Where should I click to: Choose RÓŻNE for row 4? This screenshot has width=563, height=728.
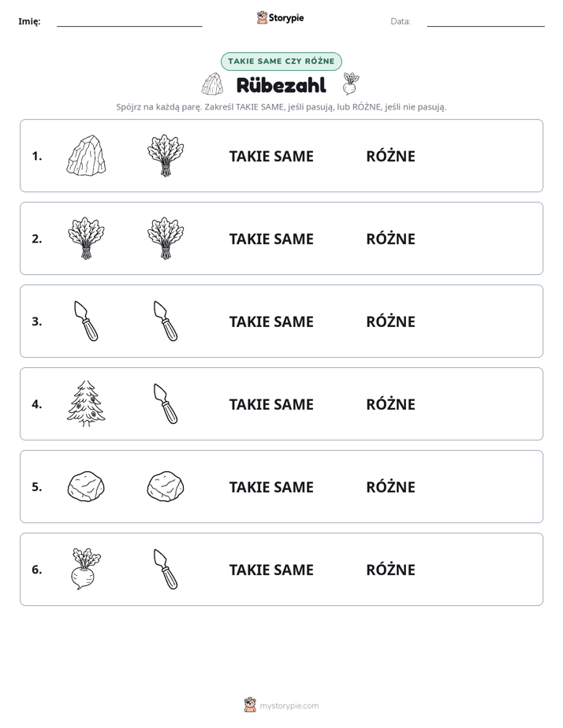click(390, 404)
